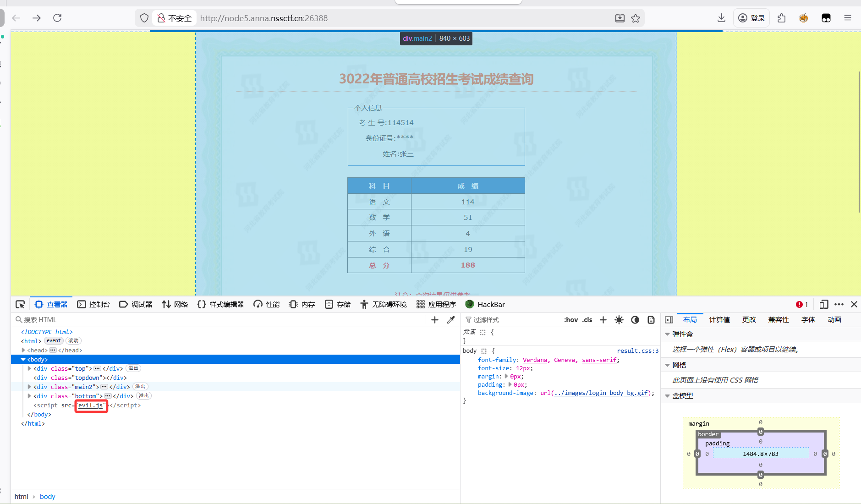Toggle light color scheme simulation sun icon
Viewport: 861px width, 504px height.
tap(619, 320)
